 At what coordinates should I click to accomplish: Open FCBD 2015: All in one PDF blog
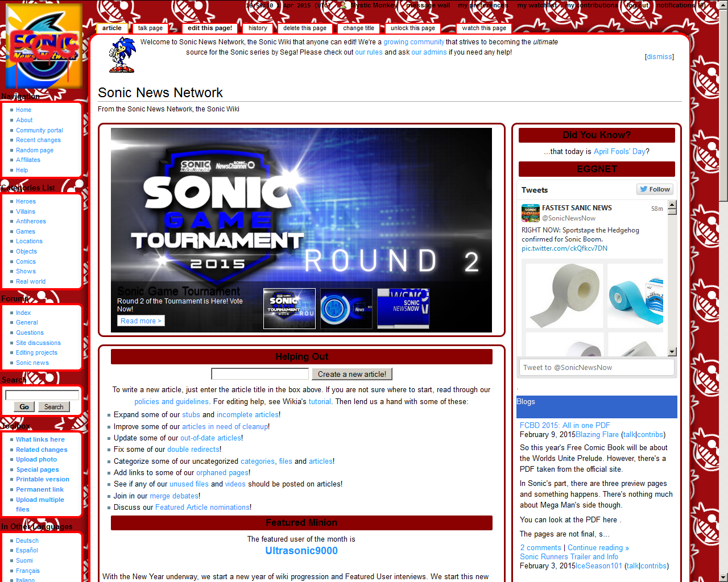pos(565,426)
